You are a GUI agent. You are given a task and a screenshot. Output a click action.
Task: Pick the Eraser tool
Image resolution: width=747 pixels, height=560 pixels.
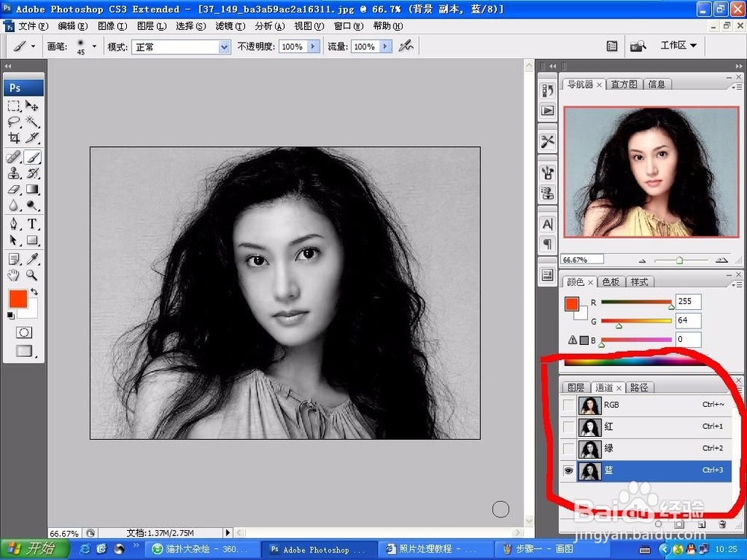coord(13,189)
